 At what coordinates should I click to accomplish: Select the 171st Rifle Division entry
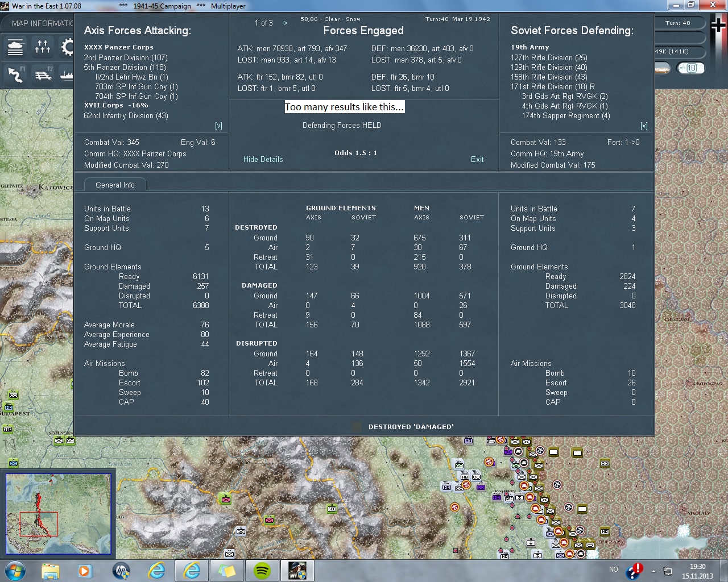553,86
